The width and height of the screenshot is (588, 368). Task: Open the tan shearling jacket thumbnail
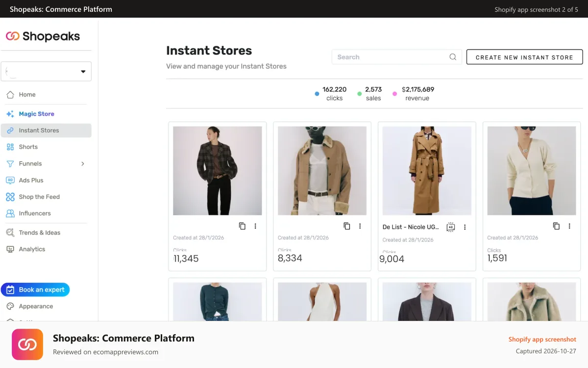click(322, 171)
